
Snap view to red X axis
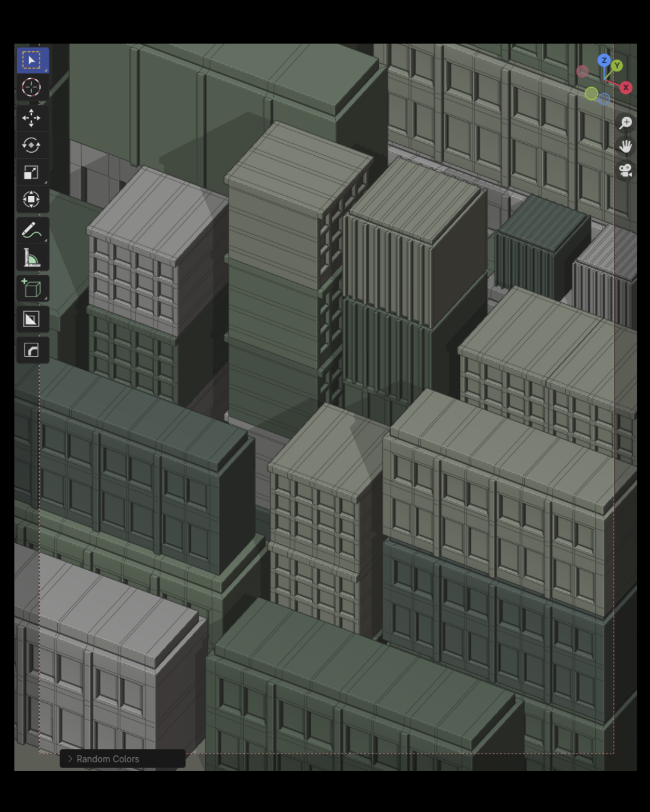pos(626,88)
